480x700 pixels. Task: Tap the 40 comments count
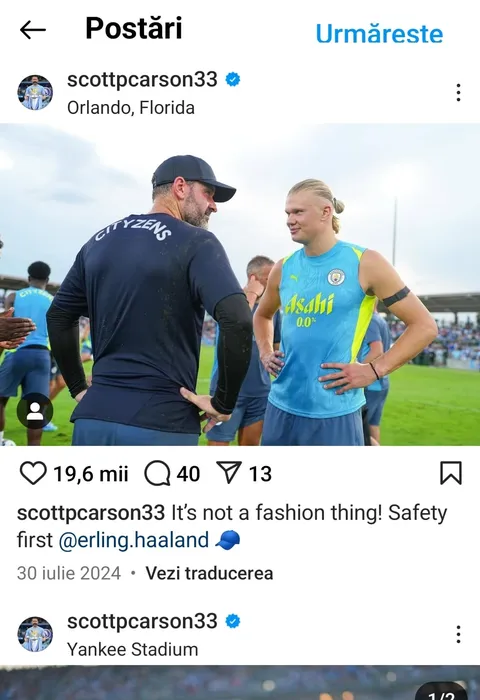click(x=188, y=474)
